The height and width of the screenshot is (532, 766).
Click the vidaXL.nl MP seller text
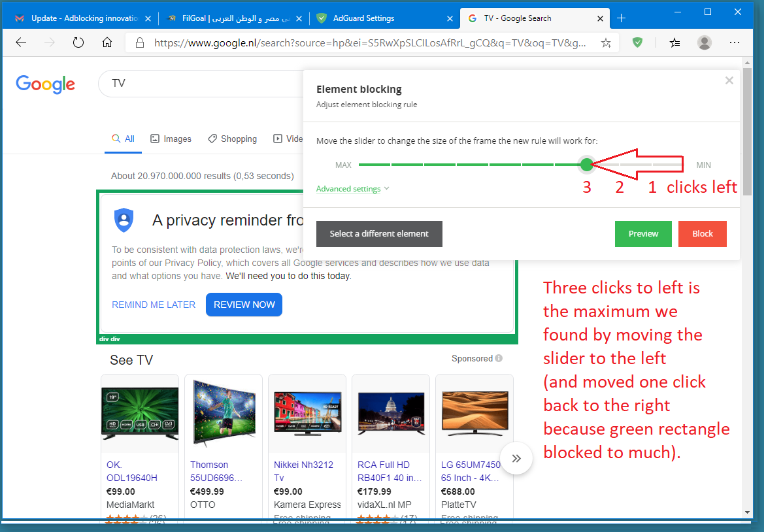coord(384,505)
